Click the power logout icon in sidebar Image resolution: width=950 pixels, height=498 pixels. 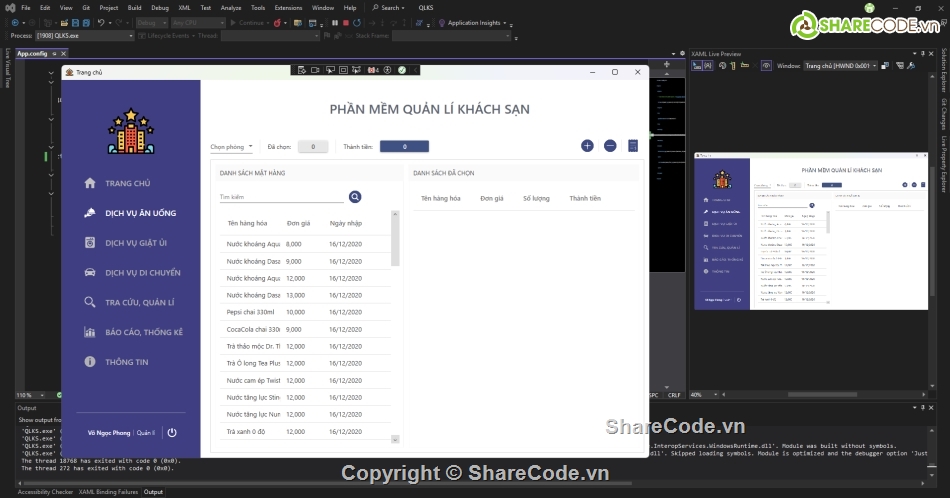coord(172,433)
